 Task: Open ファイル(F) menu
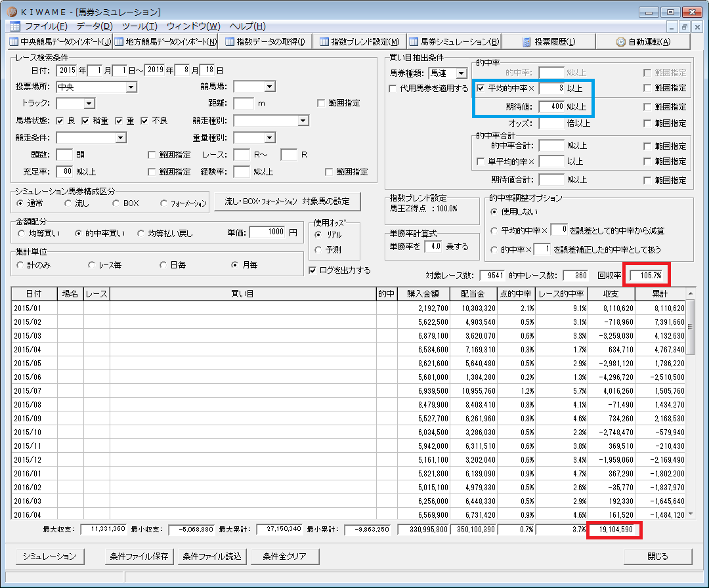[46, 26]
